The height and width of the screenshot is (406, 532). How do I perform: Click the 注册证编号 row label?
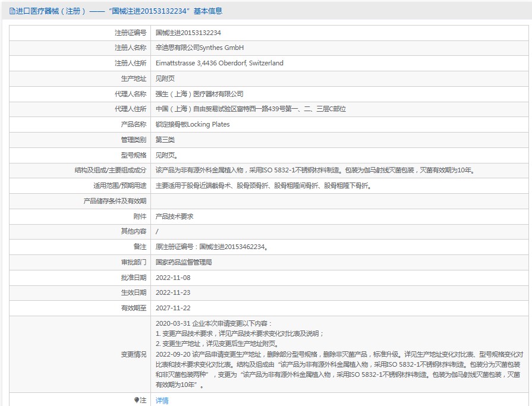(130, 33)
